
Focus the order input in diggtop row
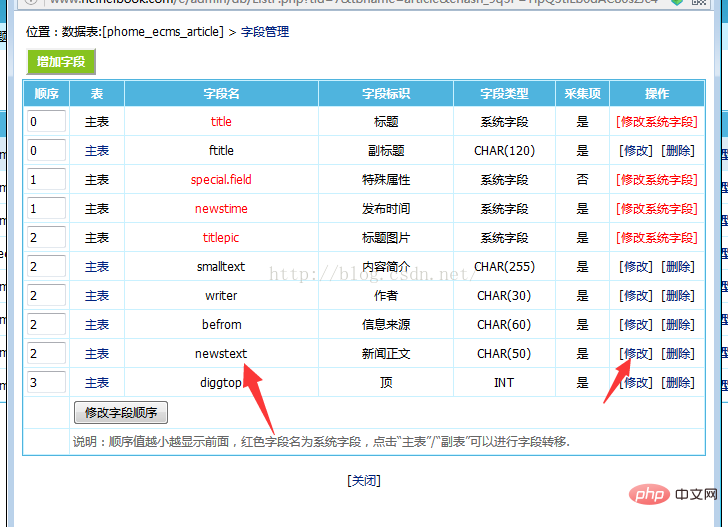[x=47, y=383]
